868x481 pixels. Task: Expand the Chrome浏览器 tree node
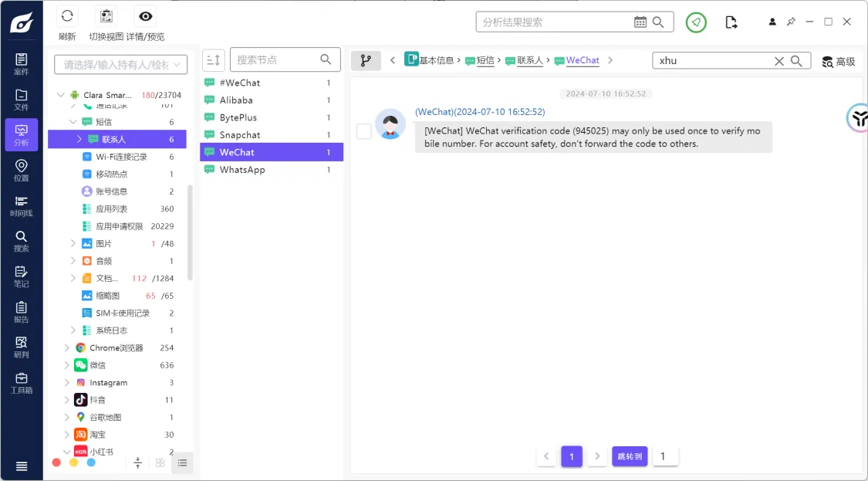(67, 348)
